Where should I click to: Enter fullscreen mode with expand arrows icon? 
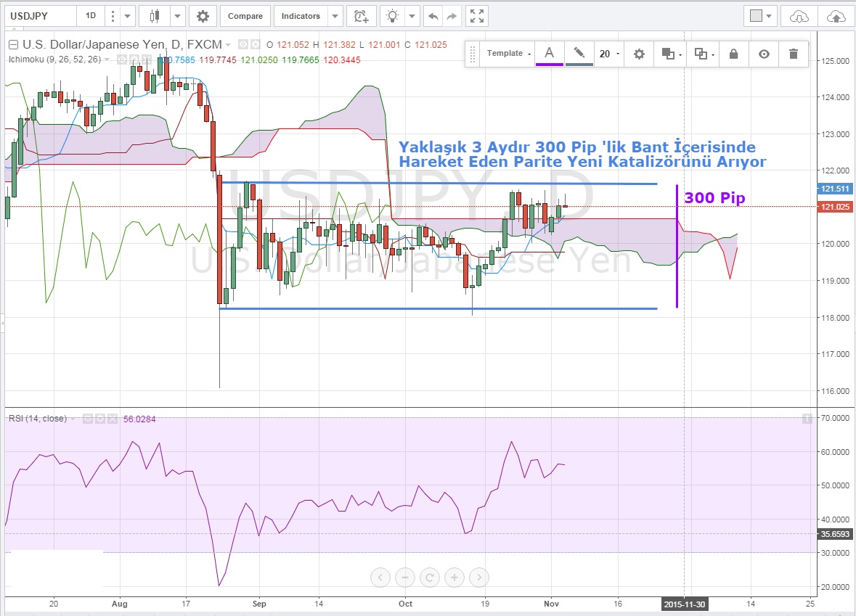(476, 16)
